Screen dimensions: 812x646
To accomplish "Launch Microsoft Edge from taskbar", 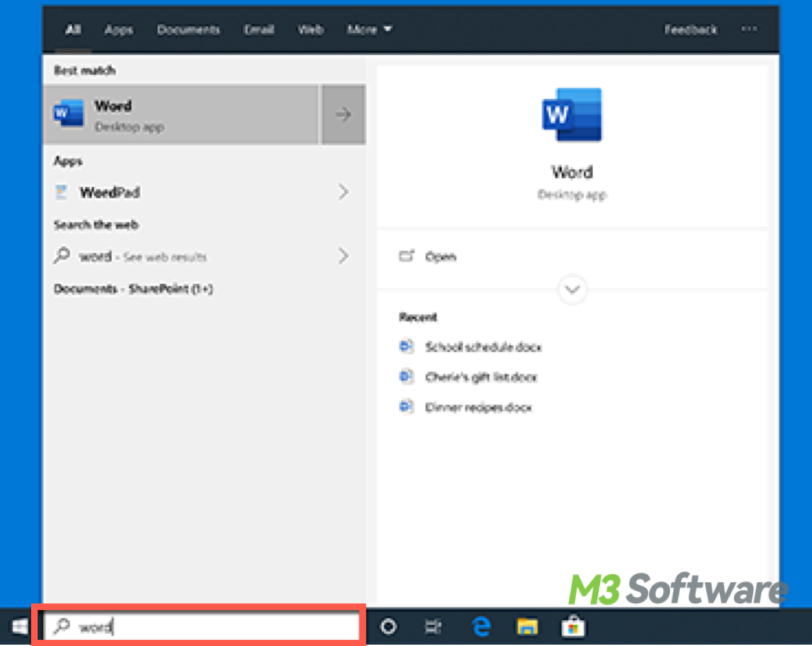I will [x=481, y=627].
